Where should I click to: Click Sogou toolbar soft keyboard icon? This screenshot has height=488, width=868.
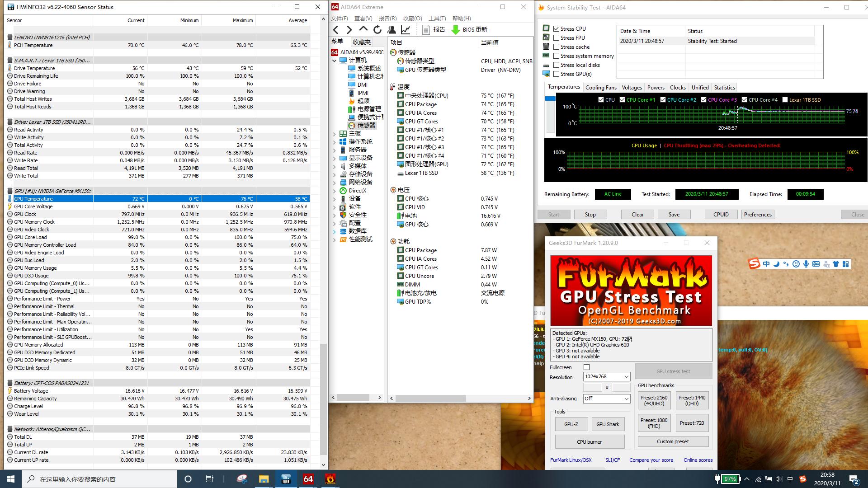point(816,264)
